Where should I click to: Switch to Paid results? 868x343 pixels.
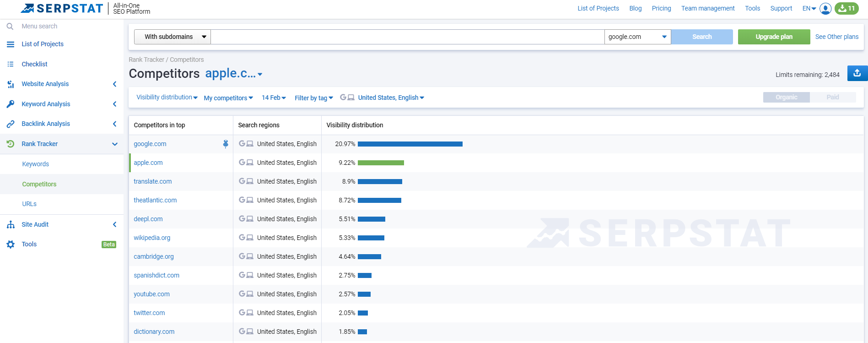[833, 97]
